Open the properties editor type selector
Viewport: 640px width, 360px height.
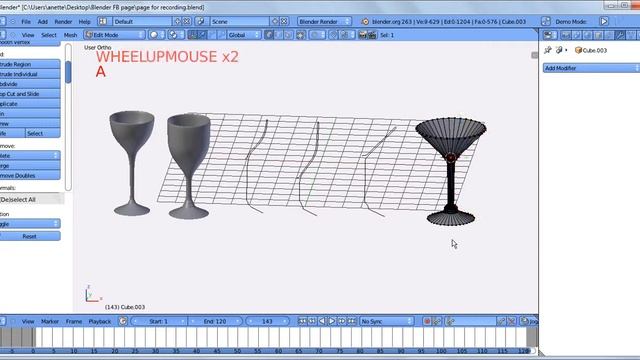point(549,35)
